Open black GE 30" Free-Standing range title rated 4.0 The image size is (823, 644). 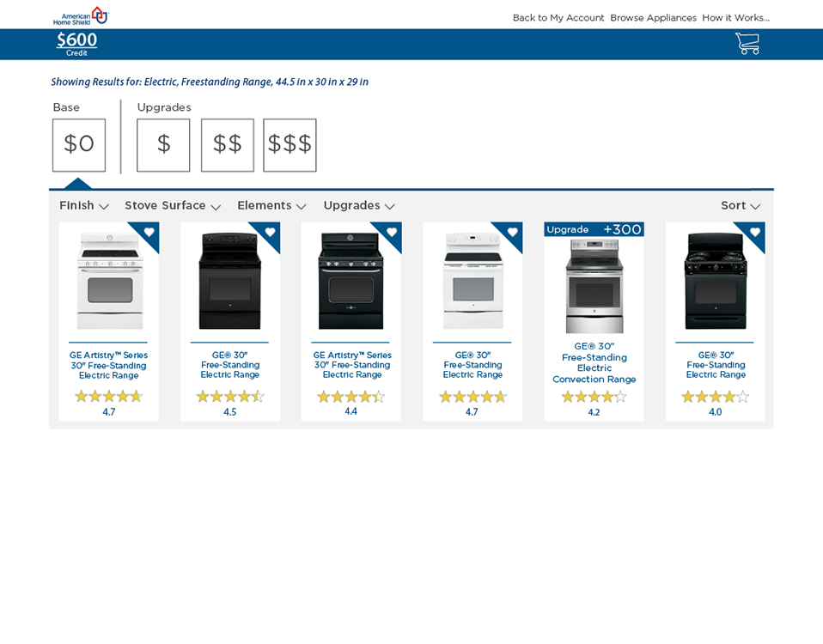coord(716,364)
